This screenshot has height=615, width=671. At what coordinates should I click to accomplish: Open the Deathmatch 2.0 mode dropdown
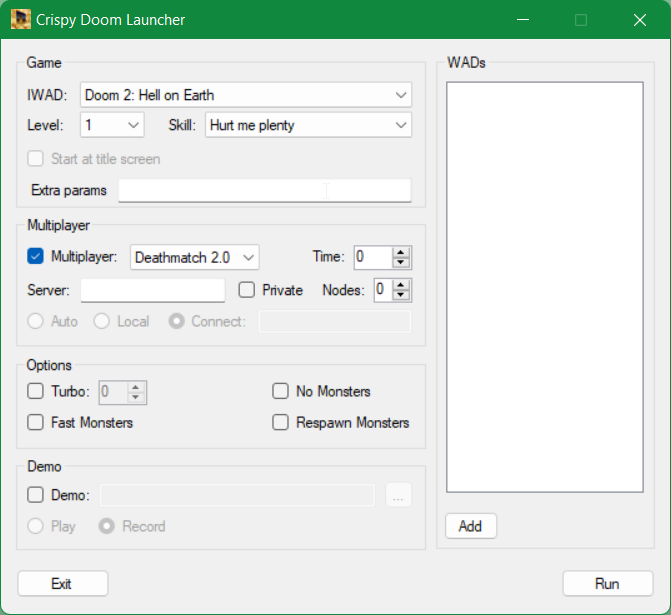(x=195, y=257)
